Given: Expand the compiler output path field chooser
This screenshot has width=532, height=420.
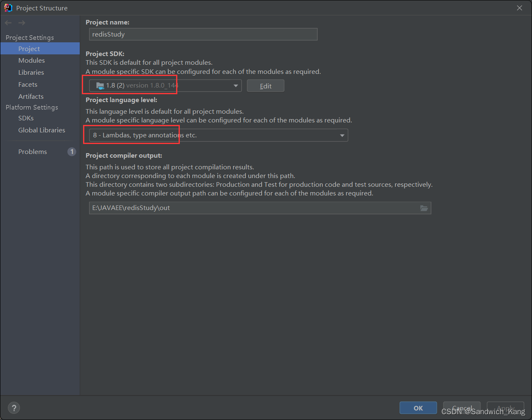Looking at the screenshot, I should tap(424, 208).
